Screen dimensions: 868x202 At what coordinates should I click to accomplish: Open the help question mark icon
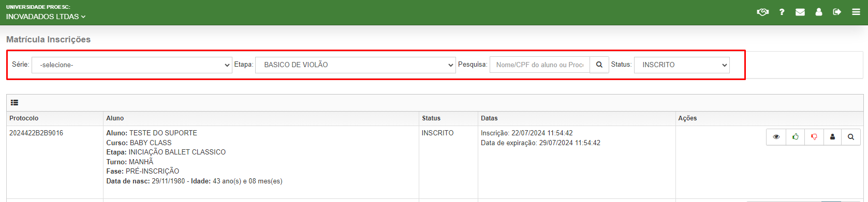(x=782, y=12)
